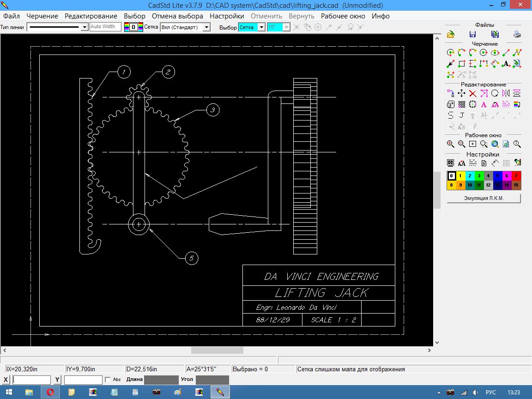Click the Y coordinate input field
The width and height of the screenshot is (532, 399).
click(x=83, y=380)
